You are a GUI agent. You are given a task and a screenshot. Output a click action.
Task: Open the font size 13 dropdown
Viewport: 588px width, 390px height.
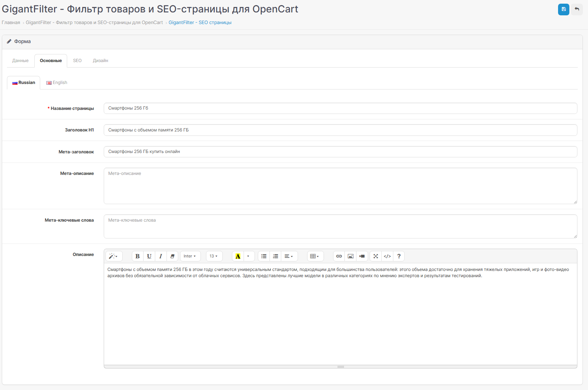pyautogui.click(x=214, y=256)
